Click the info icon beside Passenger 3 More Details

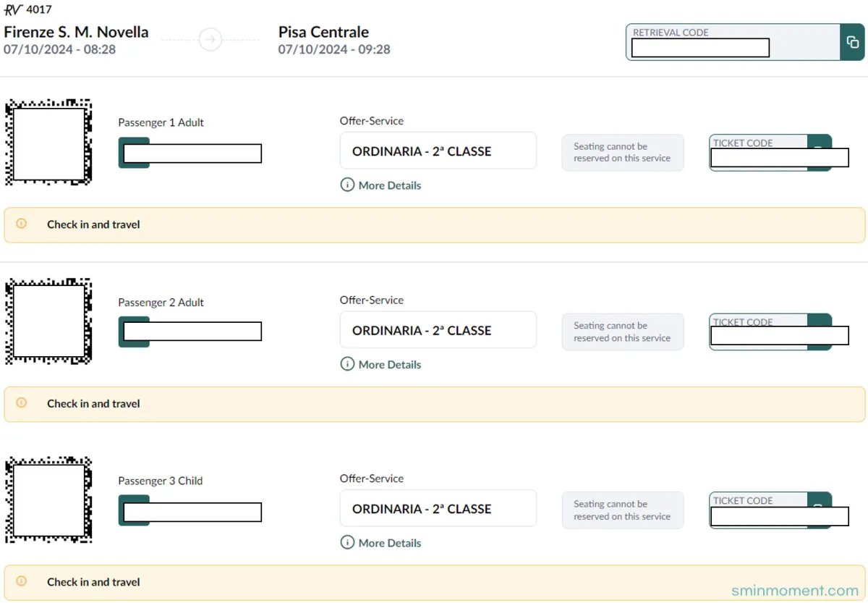(x=347, y=542)
